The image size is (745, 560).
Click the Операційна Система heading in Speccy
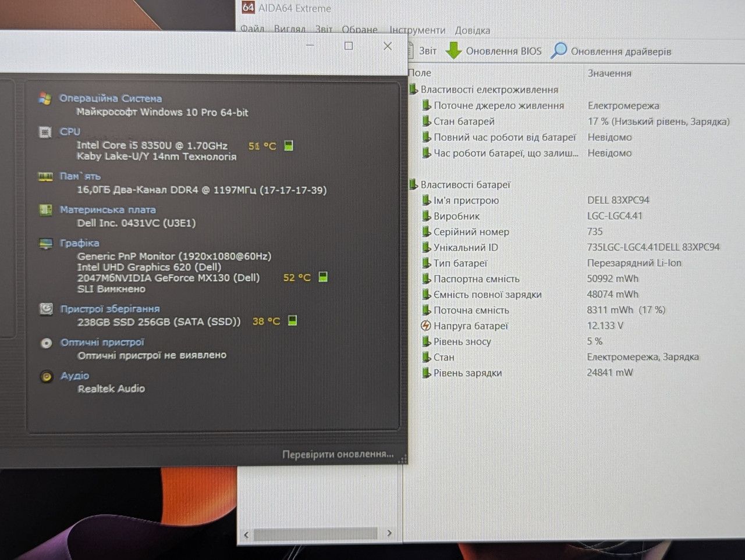click(111, 98)
